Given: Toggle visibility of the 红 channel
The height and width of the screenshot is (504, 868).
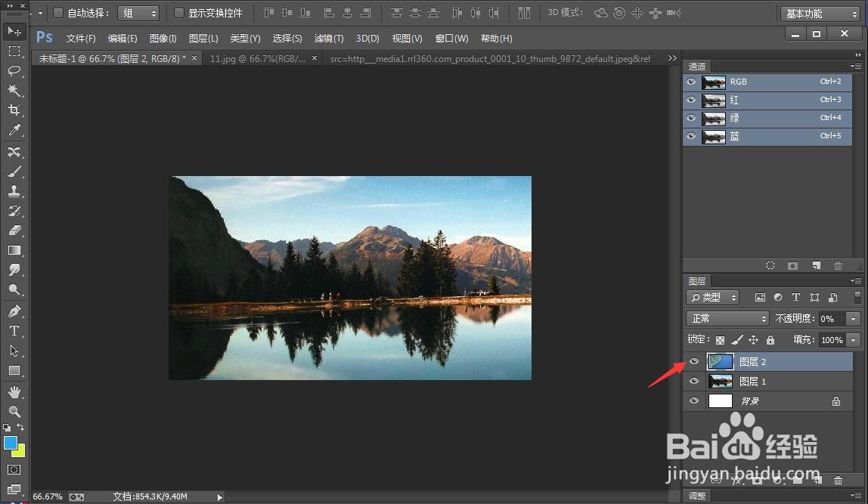Looking at the screenshot, I should pos(691,100).
